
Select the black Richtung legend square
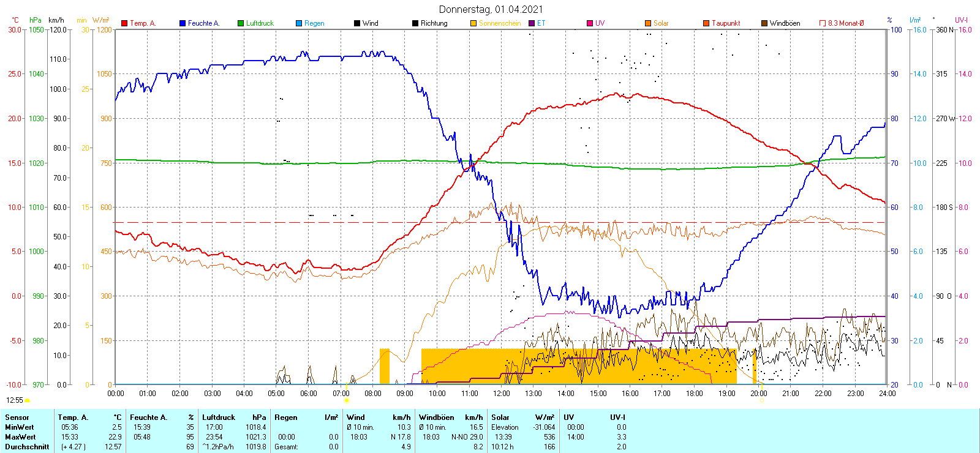[415, 23]
